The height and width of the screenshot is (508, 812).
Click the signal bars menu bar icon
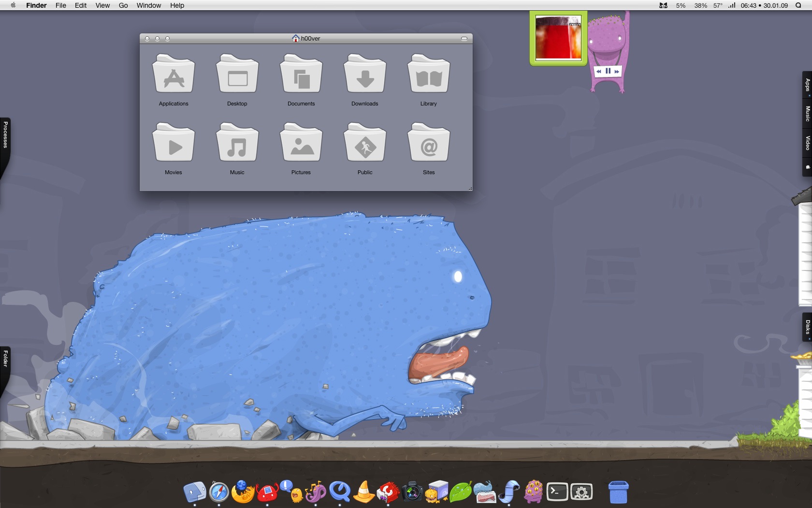pyautogui.click(x=732, y=5)
